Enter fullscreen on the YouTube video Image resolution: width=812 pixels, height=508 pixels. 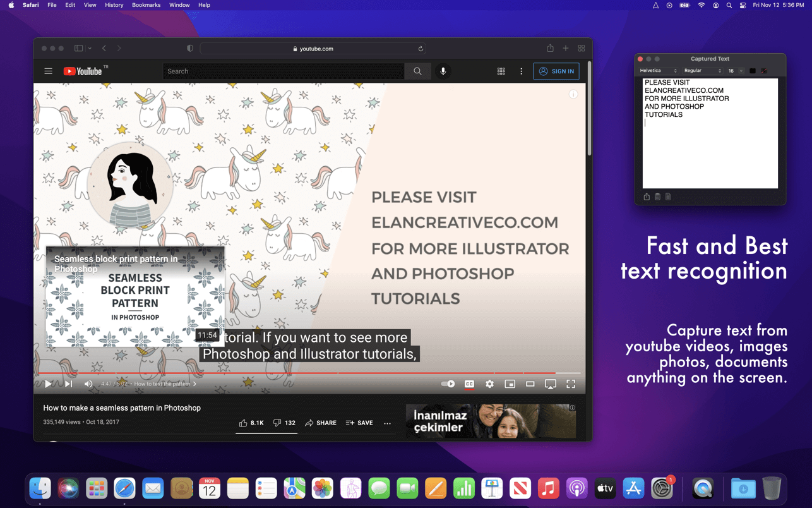click(x=571, y=384)
